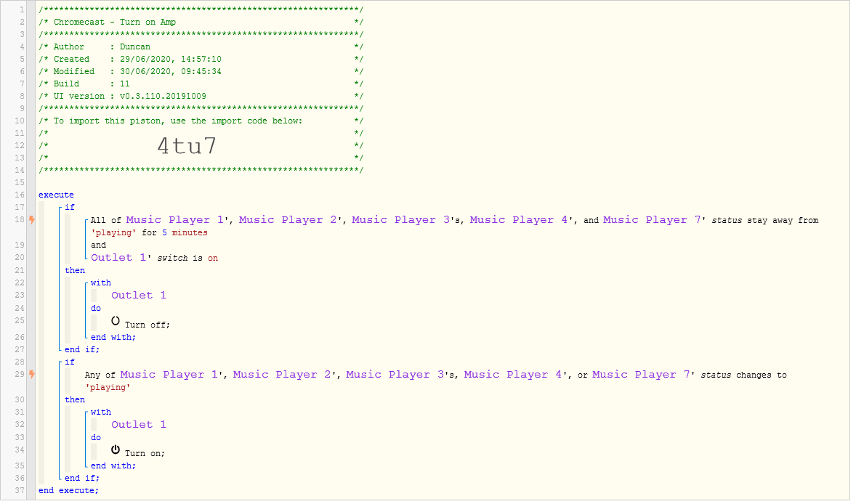Viewport: 856px width, 504px height.
Task: Click the created date '29/06/2020, 14:57:10'
Action: 170,59
